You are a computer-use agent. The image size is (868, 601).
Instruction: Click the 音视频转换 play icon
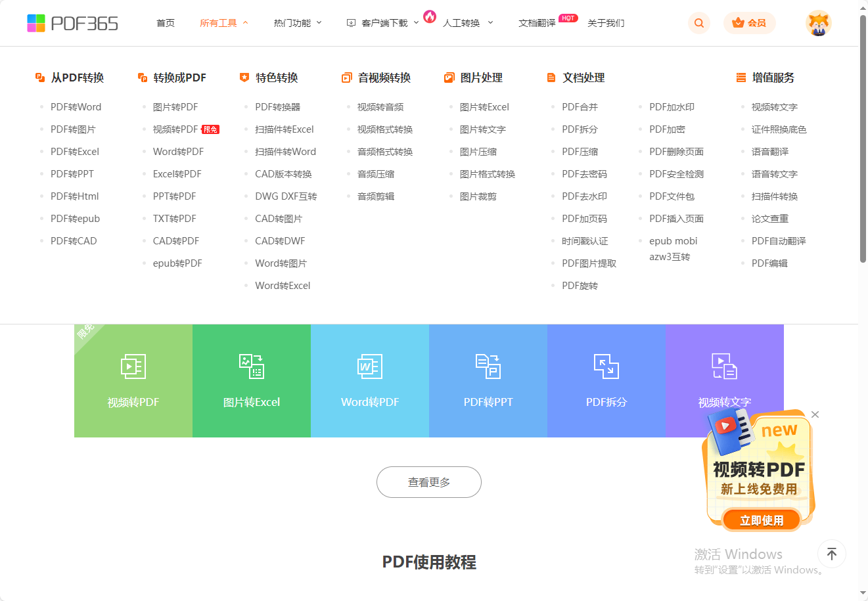[347, 78]
